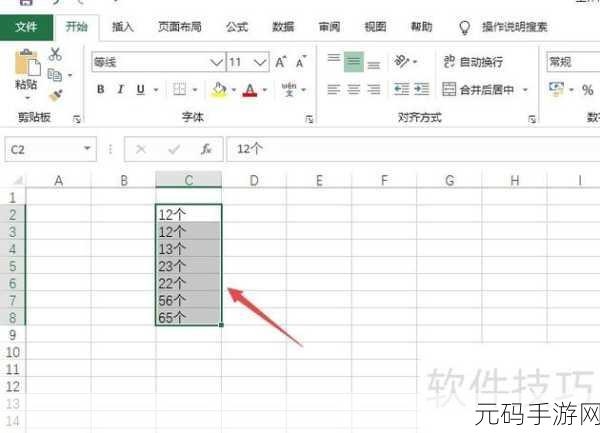Click the cancel X in formula bar

pos(141,149)
